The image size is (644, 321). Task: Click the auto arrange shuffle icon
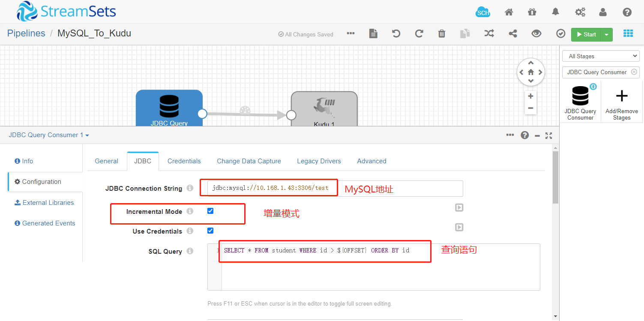point(489,33)
